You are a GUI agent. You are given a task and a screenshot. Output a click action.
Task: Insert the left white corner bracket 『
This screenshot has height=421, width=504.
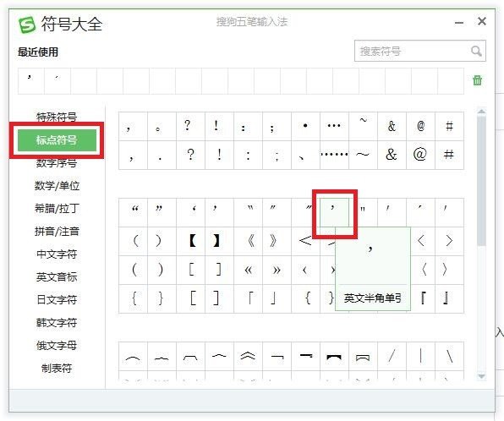point(424,298)
